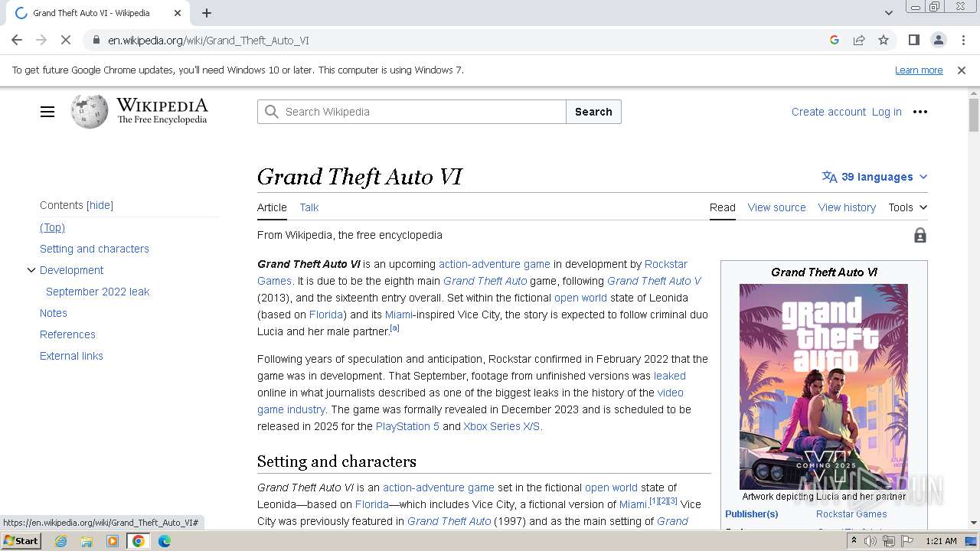Go to September 2022 leak section
Viewport: 980px width, 551px height.
pyautogui.click(x=97, y=292)
